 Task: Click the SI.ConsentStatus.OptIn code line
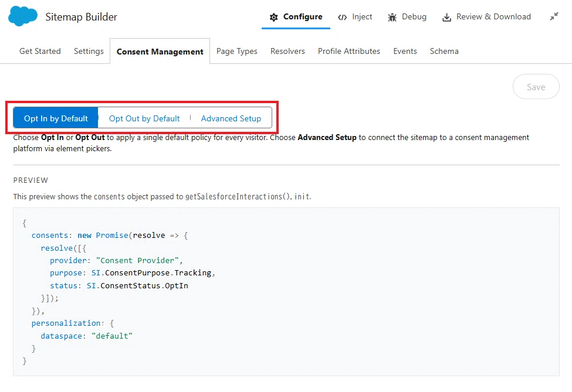(x=119, y=285)
